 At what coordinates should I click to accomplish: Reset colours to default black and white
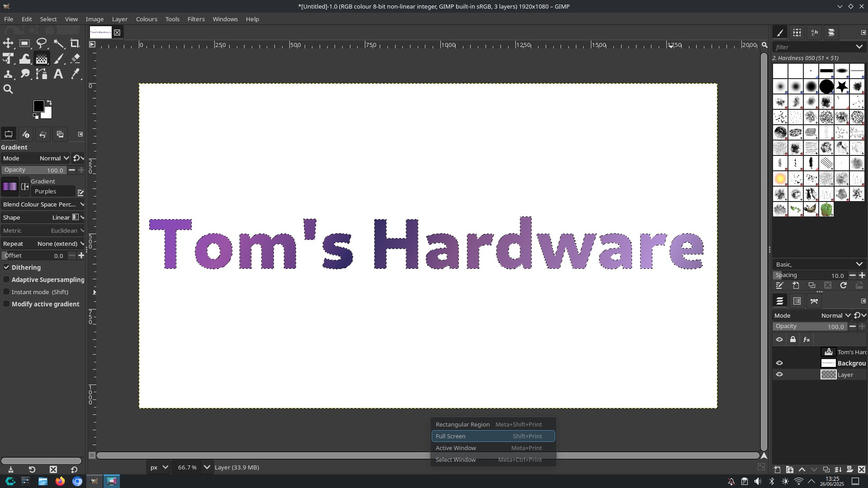tap(35, 116)
